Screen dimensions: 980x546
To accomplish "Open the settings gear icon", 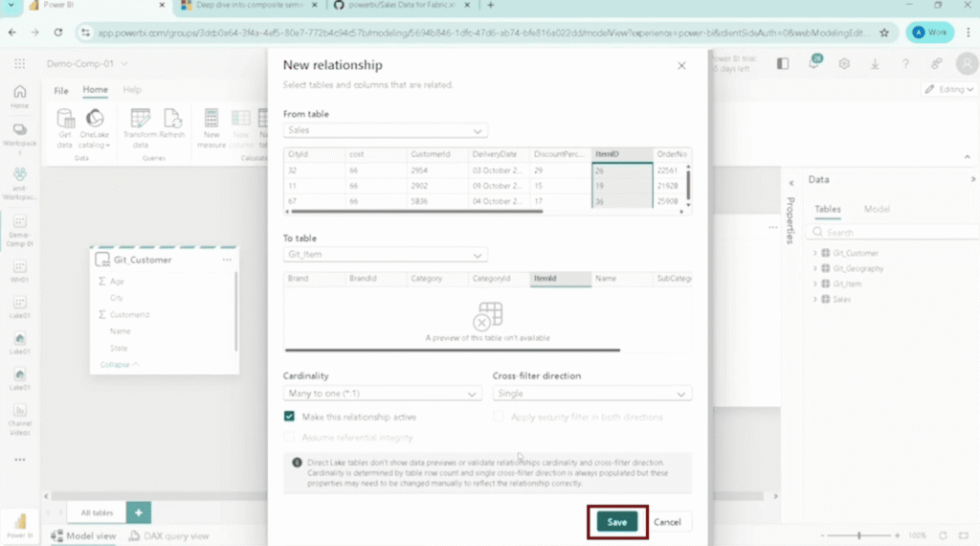I will pyautogui.click(x=844, y=64).
